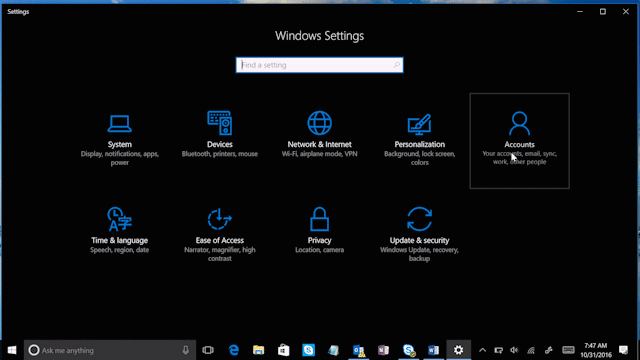
Task: Open the Windows Store taskbar icon
Action: 283,350
